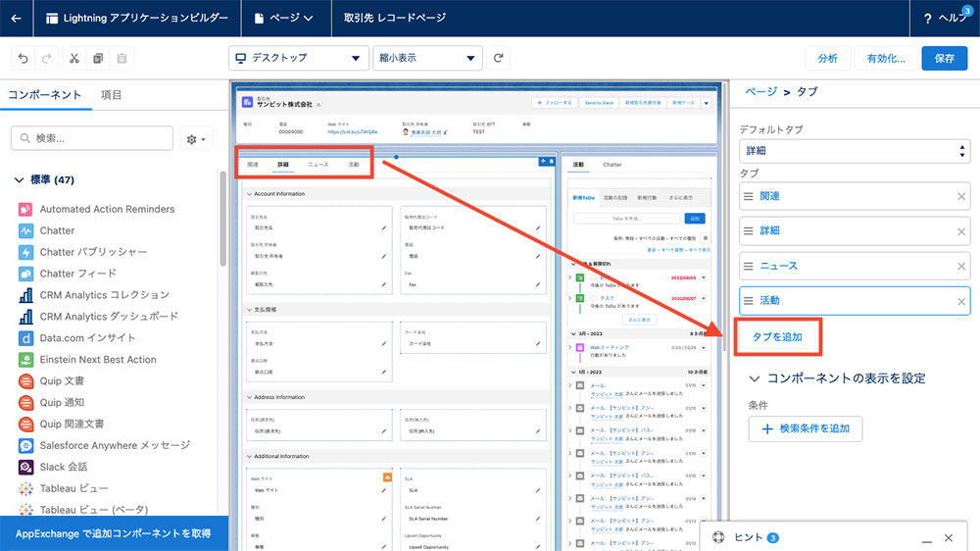Select 活動 tab in right canvas column
Image resolution: width=980 pixels, height=551 pixels.
coord(578,165)
